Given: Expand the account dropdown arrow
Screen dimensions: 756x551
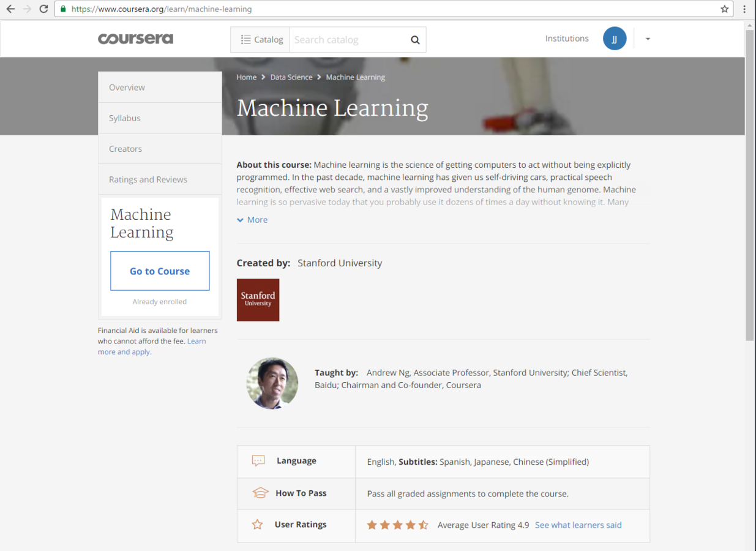Looking at the screenshot, I should 648,39.
